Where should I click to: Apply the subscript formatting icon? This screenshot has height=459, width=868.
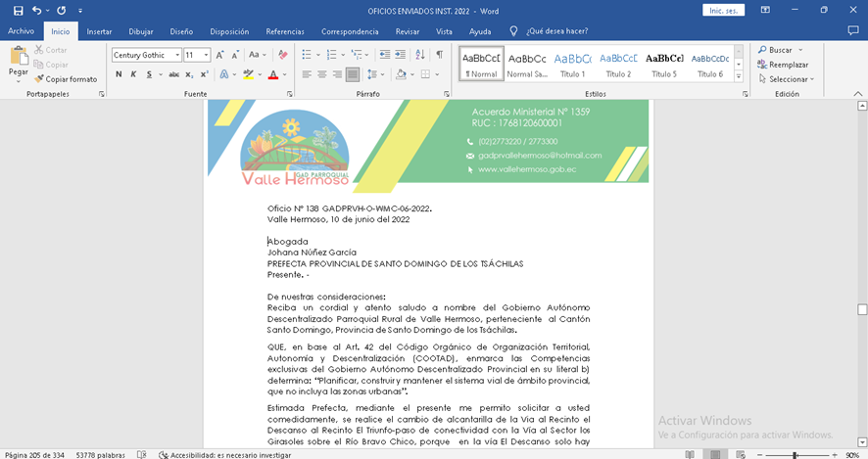[x=189, y=74]
